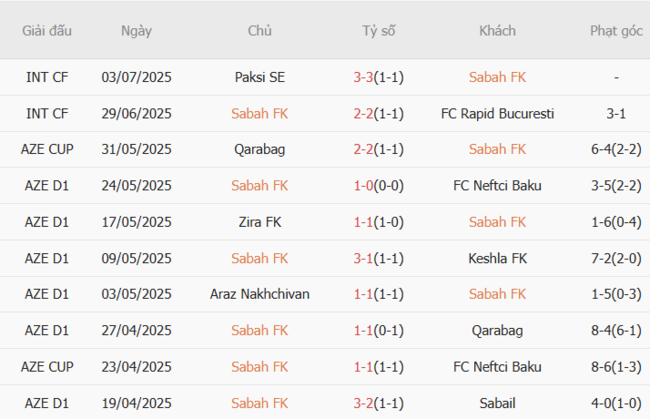Click the Zira FK team name
This screenshot has height=419, width=650.
[260, 221]
